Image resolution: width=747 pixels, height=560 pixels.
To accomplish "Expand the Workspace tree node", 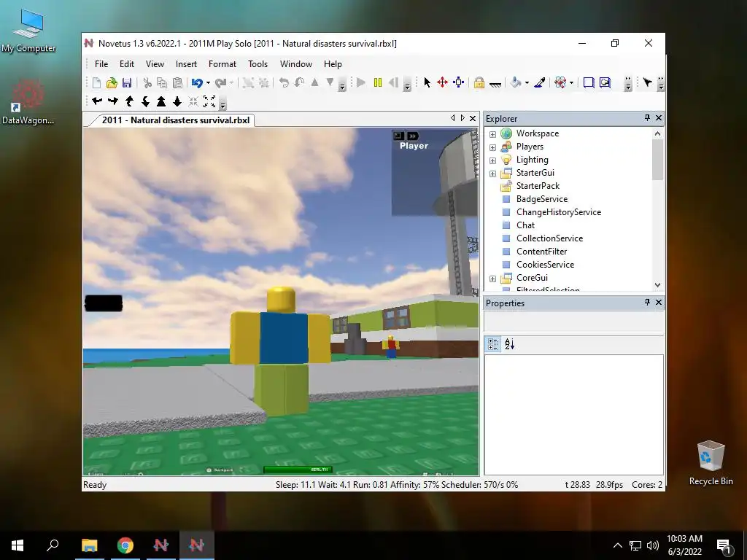I will point(492,134).
